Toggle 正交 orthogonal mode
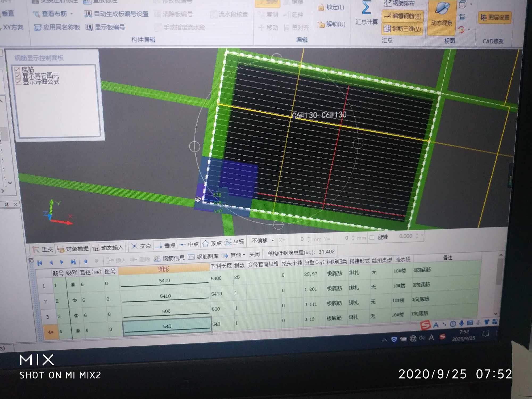532x399 pixels. click(43, 249)
